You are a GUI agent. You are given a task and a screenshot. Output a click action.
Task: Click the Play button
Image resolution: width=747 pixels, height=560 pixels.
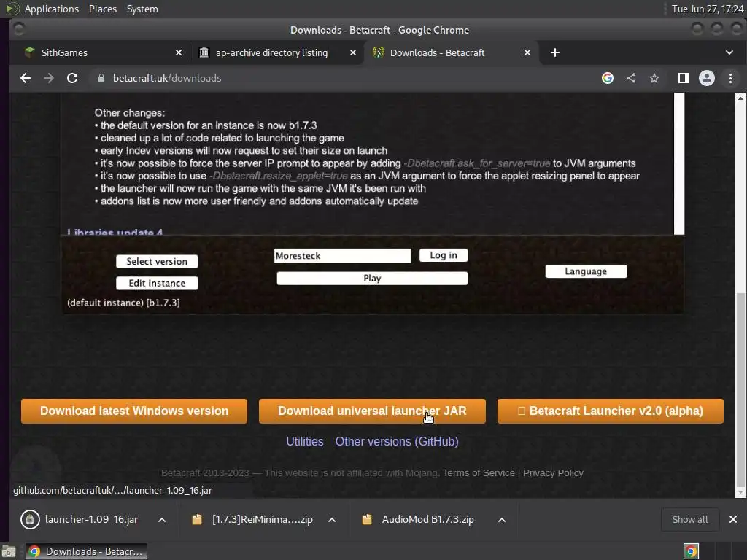pyautogui.click(x=372, y=279)
